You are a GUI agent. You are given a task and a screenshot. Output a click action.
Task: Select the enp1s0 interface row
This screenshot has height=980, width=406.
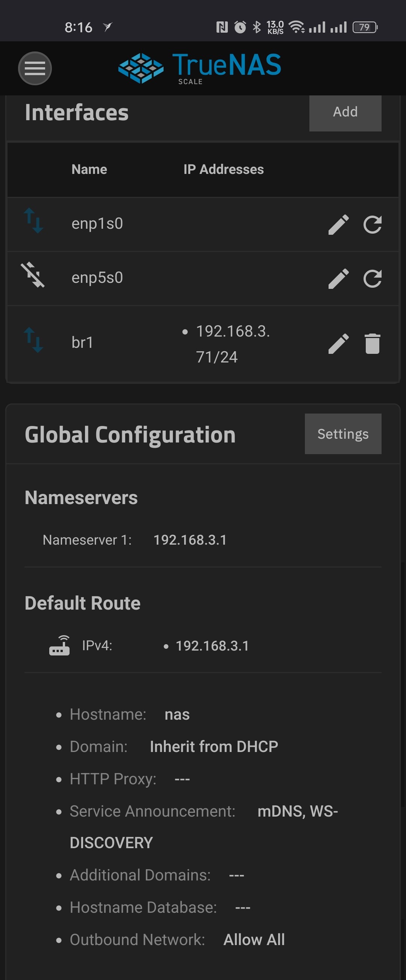203,224
